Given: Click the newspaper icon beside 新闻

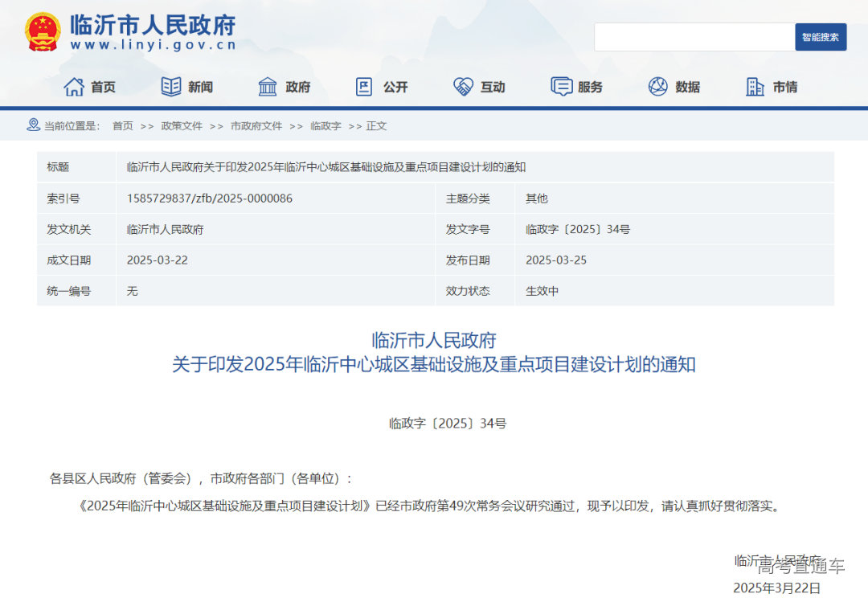Looking at the screenshot, I should click(171, 87).
